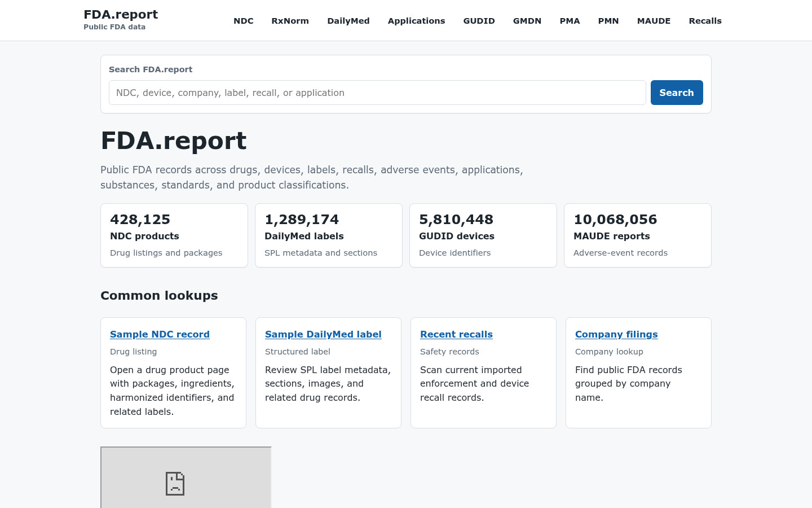Click the 'Company lookup' subtitle
Viewport: 812px width, 508px height.
609,352
